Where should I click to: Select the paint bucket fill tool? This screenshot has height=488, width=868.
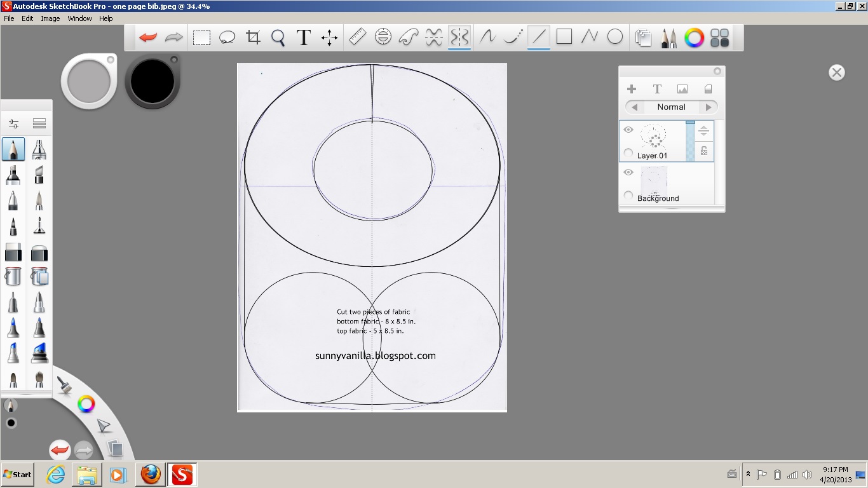click(x=13, y=276)
